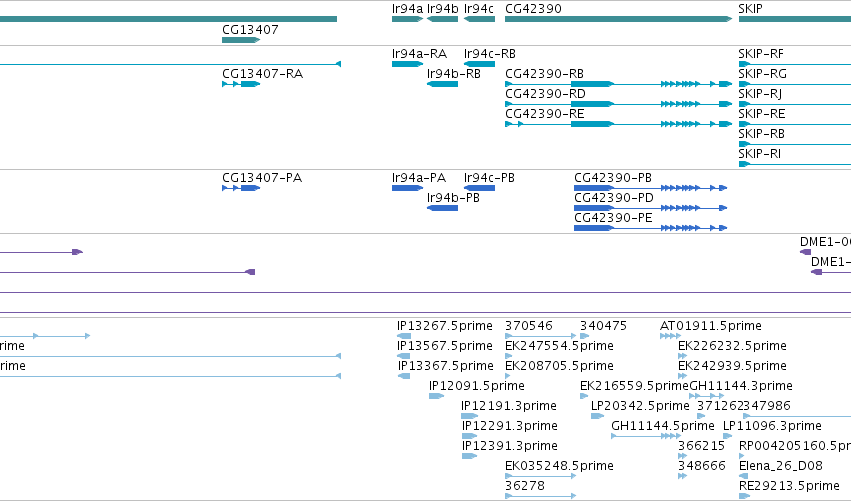The width and height of the screenshot is (851, 501).
Task: Click the IP12191.3prime EST label
Action: pyautogui.click(x=509, y=407)
